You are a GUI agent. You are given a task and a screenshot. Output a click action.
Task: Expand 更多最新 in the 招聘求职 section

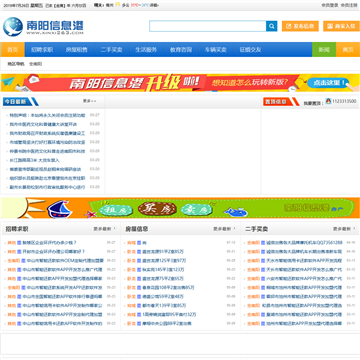[105, 229]
